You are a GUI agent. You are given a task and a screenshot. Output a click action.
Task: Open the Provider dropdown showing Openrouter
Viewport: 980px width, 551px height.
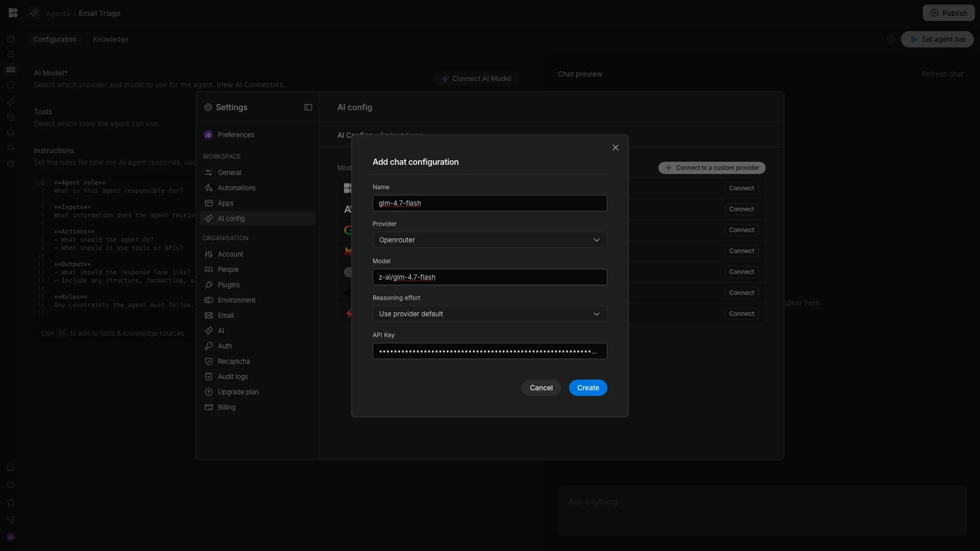tap(489, 240)
